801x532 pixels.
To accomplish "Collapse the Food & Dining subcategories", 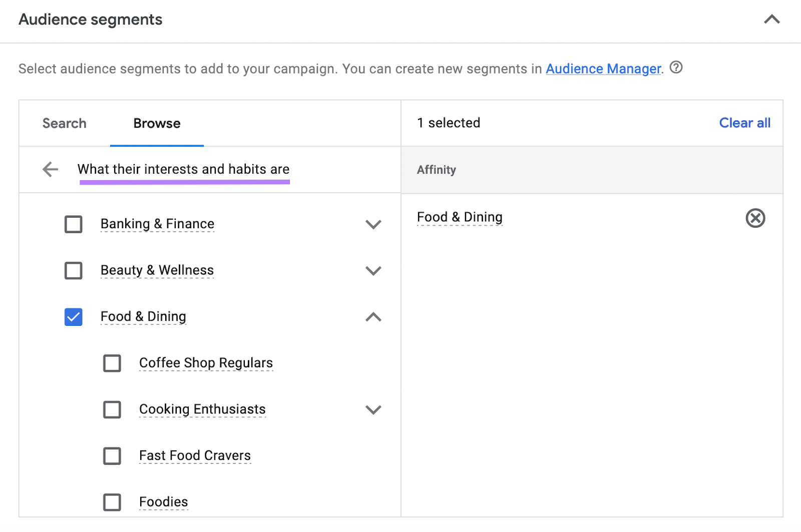I will click(x=373, y=317).
